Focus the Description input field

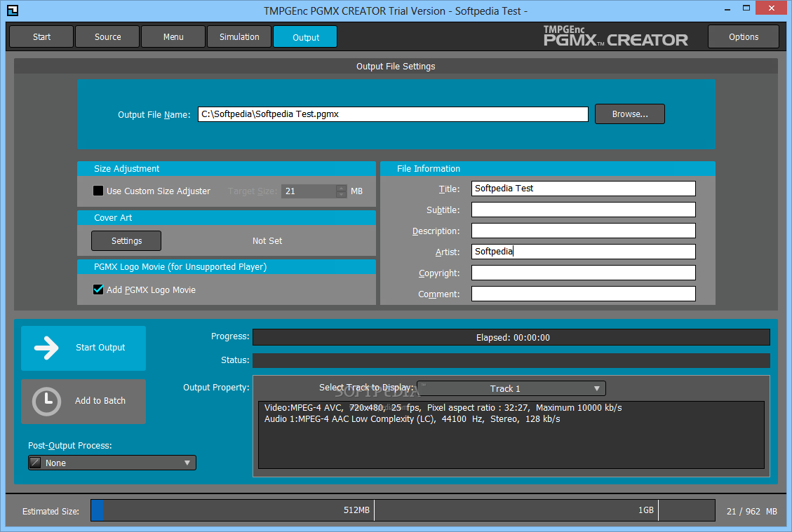[584, 231]
